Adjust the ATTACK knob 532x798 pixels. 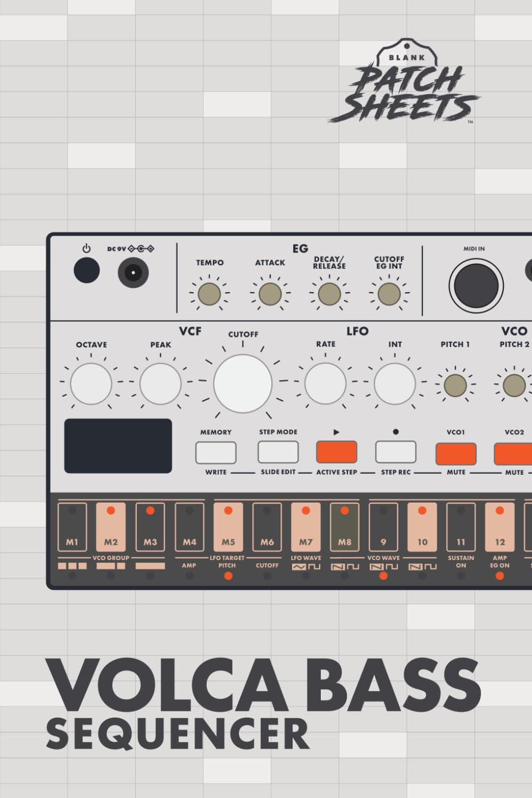point(270,294)
